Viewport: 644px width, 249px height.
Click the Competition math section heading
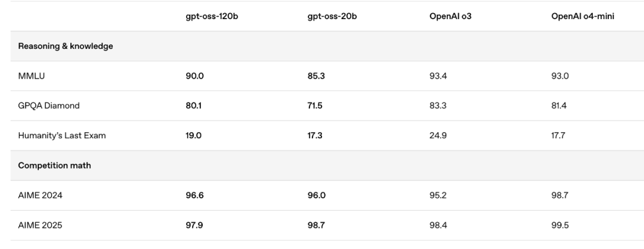(55, 166)
